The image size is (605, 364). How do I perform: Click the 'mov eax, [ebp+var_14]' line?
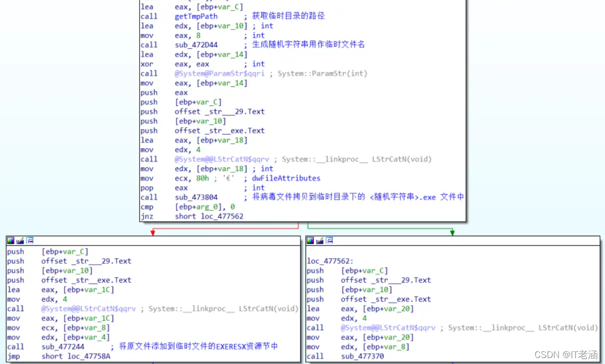(194, 83)
